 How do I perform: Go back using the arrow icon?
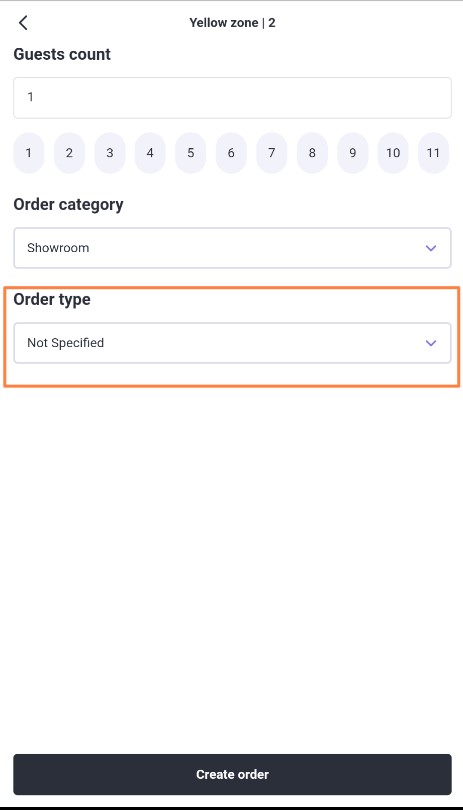[23, 23]
